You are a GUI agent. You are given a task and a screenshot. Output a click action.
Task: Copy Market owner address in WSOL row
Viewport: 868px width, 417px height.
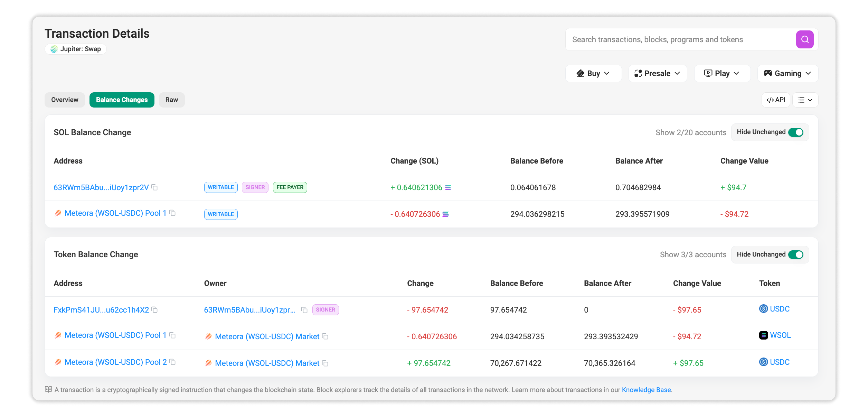(325, 336)
